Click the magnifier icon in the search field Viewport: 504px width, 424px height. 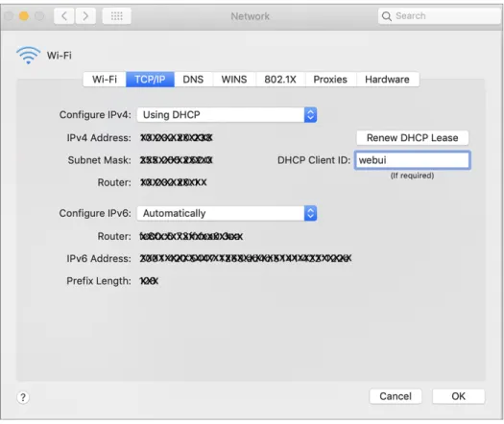pos(387,16)
